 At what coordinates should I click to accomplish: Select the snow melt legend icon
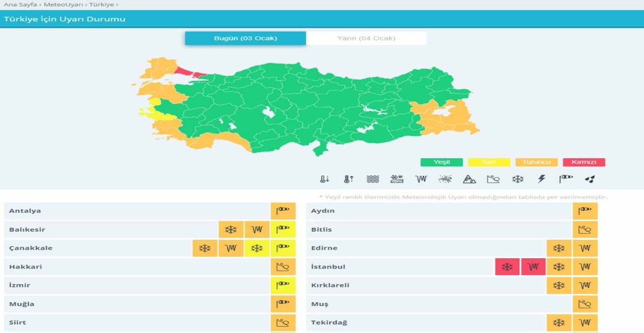[397, 179]
